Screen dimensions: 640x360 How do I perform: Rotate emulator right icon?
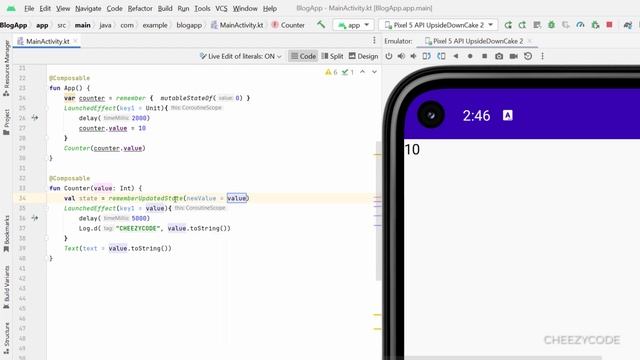point(441,56)
